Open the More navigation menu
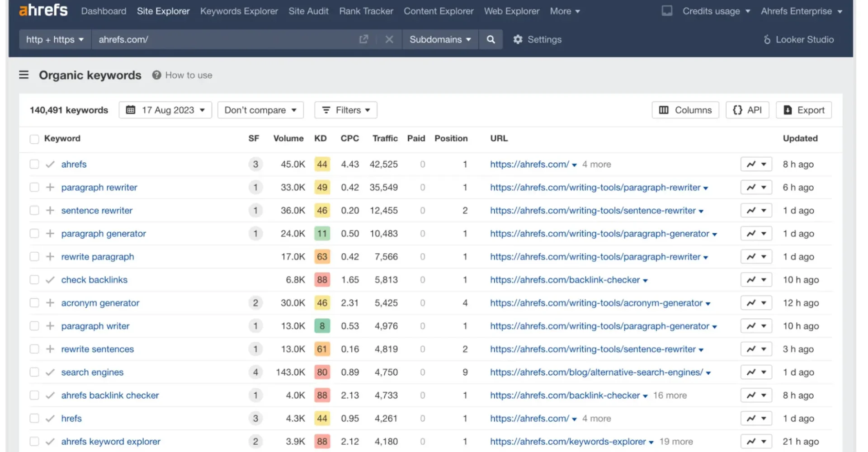Screen dimensions: 868x452 coord(565,11)
